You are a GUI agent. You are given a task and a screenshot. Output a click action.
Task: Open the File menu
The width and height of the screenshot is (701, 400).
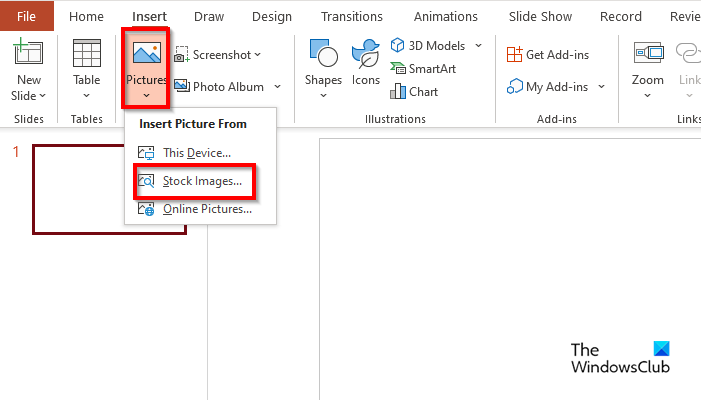tap(26, 16)
